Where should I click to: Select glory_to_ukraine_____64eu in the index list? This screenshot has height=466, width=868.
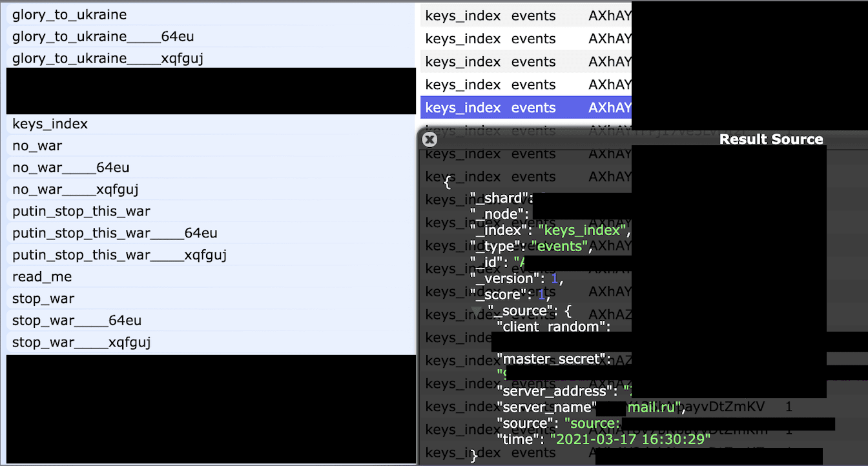(x=211, y=37)
